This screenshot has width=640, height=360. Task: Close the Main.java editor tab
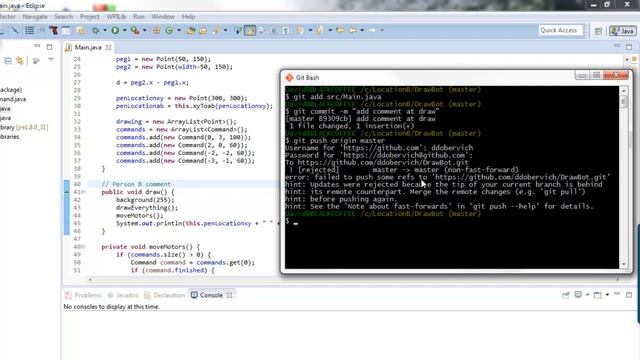pyautogui.click(x=108, y=47)
